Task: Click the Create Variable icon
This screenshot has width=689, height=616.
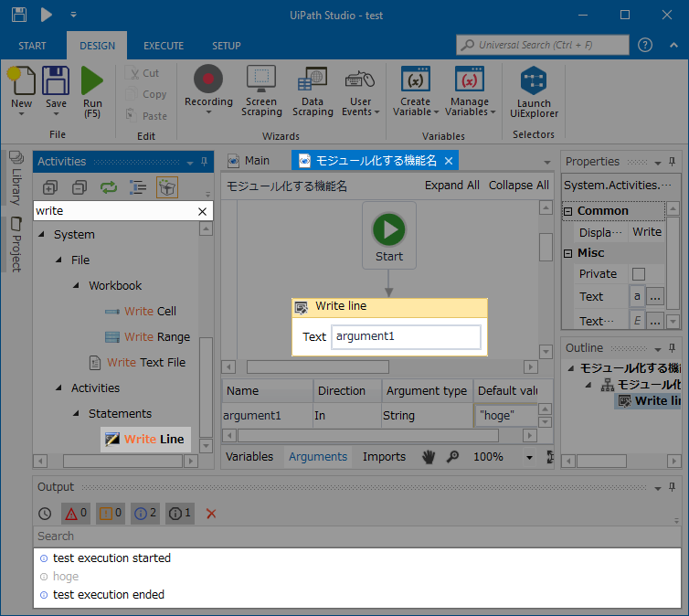Action: (415, 80)
